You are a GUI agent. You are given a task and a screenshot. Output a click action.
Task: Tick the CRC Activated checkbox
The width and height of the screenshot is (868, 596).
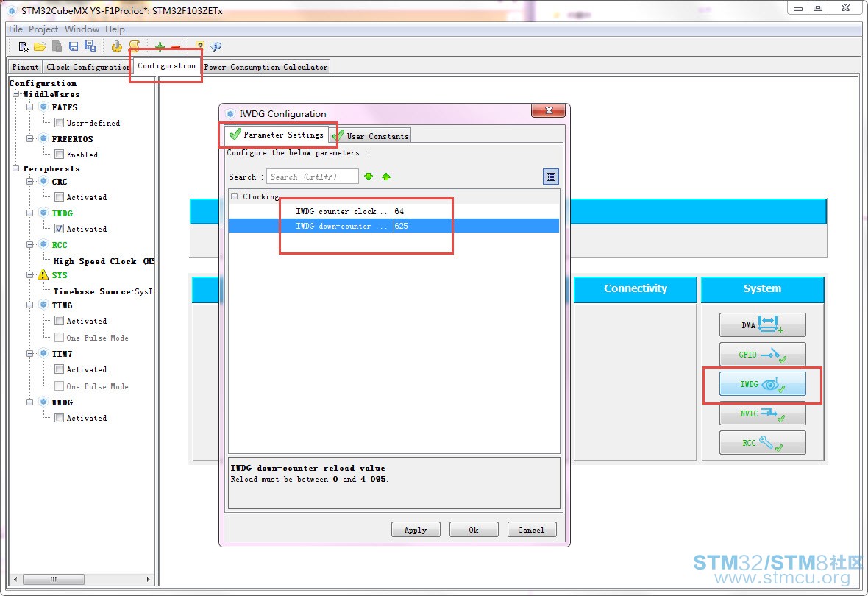pyautogui.click(x=60, y=197)
